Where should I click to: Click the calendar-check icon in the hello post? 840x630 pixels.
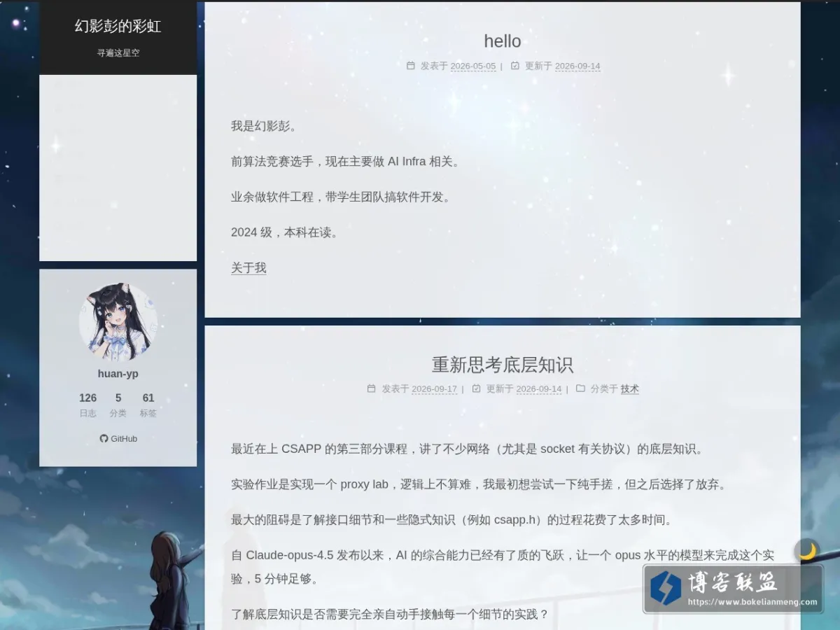515,66
